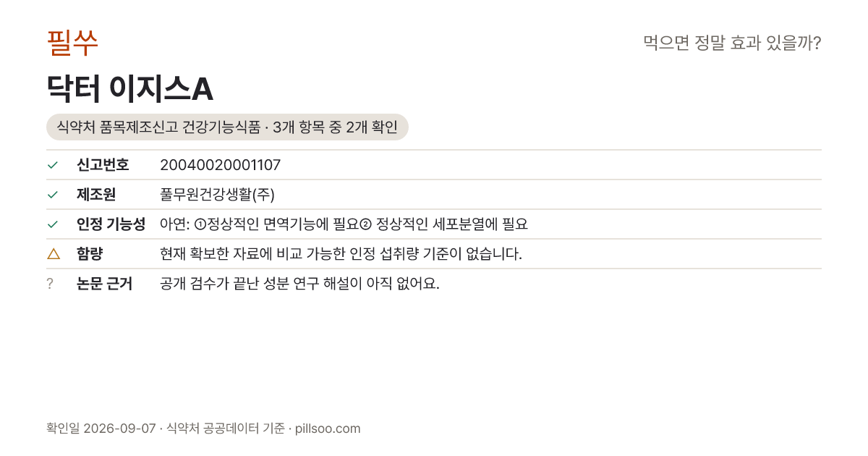This screenshot has height=456, width=868.
Task: Click the green checkmark beside 신고번호
Action: (52, 165)
